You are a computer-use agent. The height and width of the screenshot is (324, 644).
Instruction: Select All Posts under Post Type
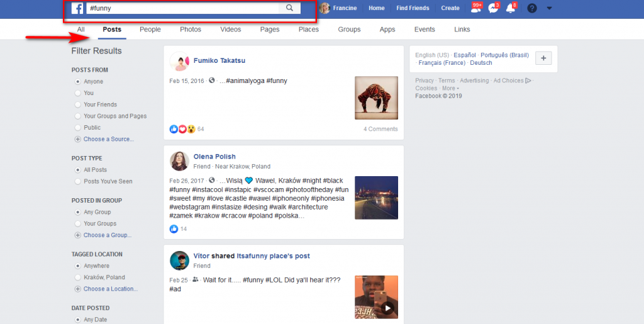(x=77, y=170)
